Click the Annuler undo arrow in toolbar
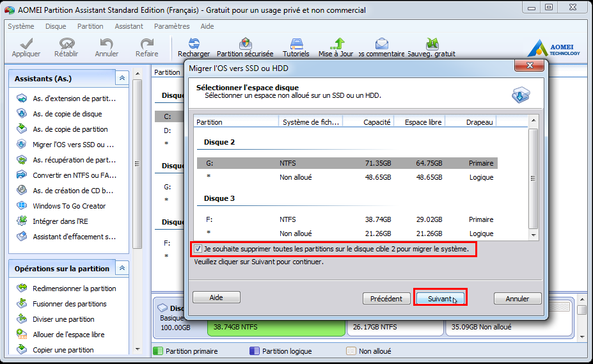Image resolution: width=593 pixels, height=364 pixels. coord(107,44)
